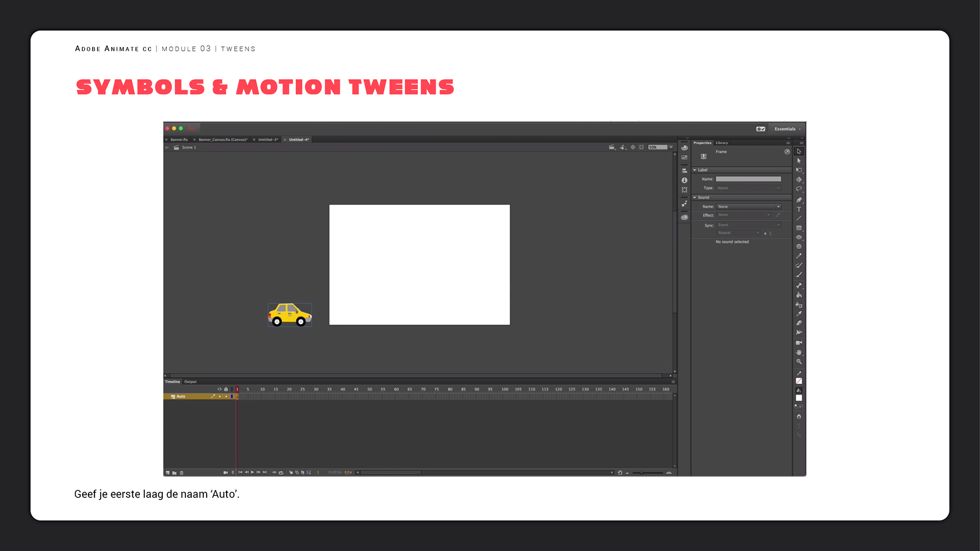Click the fill color swatch
The image size is (980, 551).
[x=799, y=398]
